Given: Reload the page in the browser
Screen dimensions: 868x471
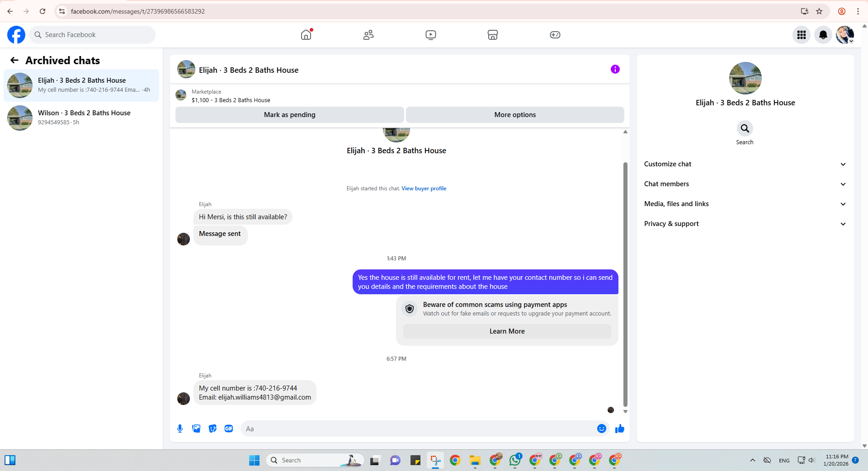Looking at the screenshot, I should 42,11.
